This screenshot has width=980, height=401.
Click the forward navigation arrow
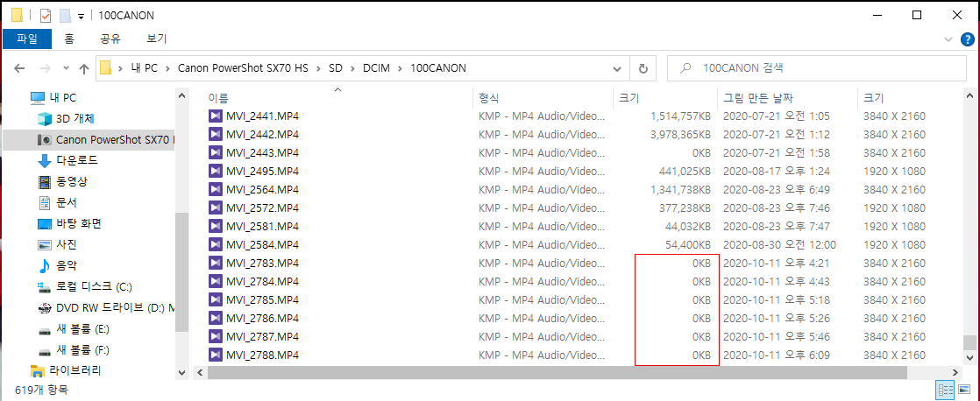coord(45,68)
